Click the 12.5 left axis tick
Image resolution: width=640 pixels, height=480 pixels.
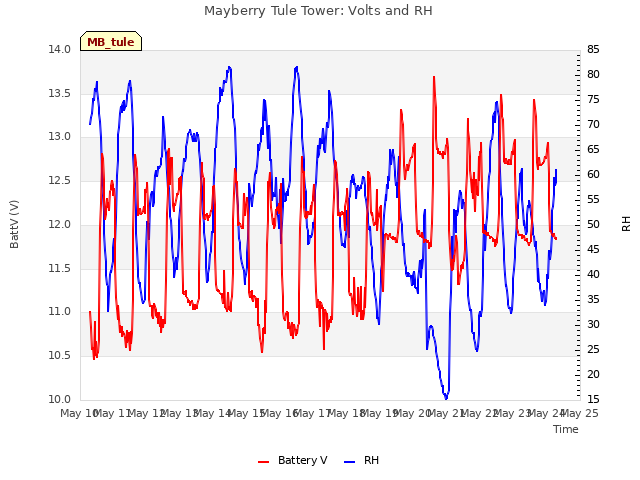59,180
